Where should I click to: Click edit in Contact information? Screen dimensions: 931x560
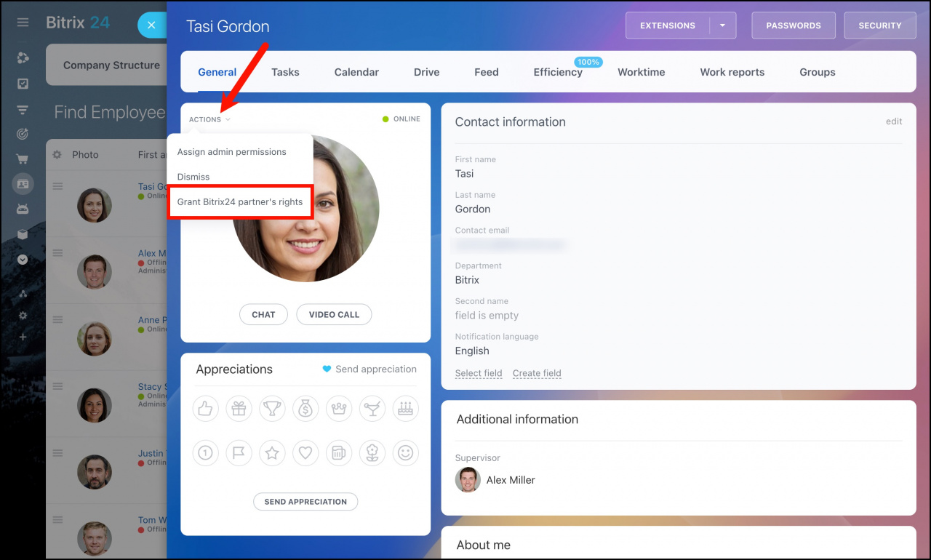coord(894,121)
